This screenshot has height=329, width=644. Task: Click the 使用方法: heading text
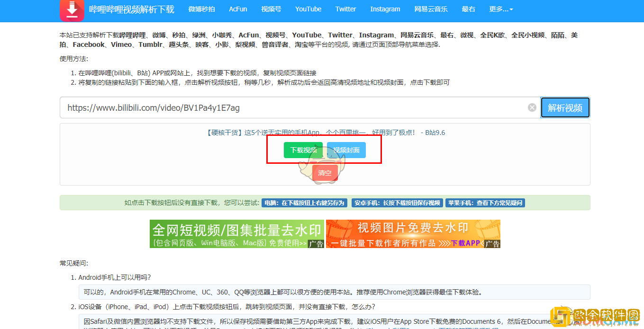click(74, 59)
